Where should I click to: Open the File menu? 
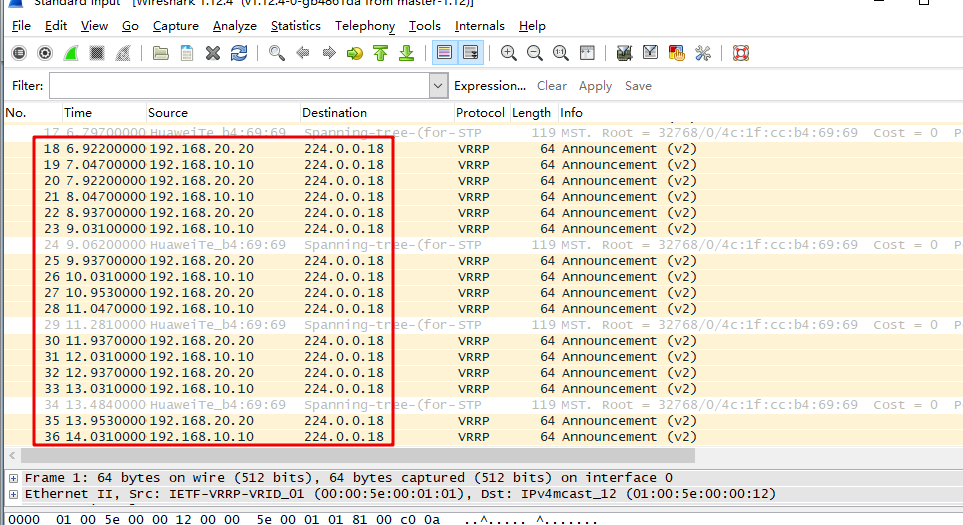[x=21, y=26]
